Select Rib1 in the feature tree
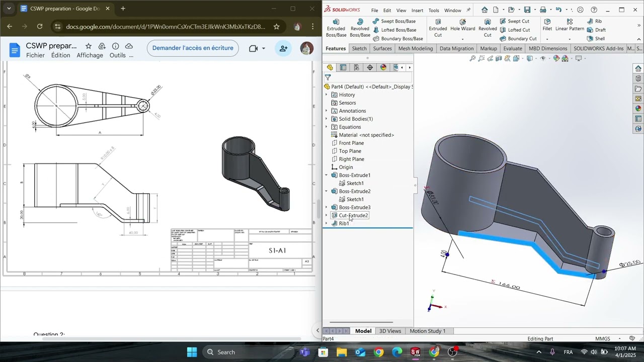This screenshot has width=644, height=362. coord(344,223)
